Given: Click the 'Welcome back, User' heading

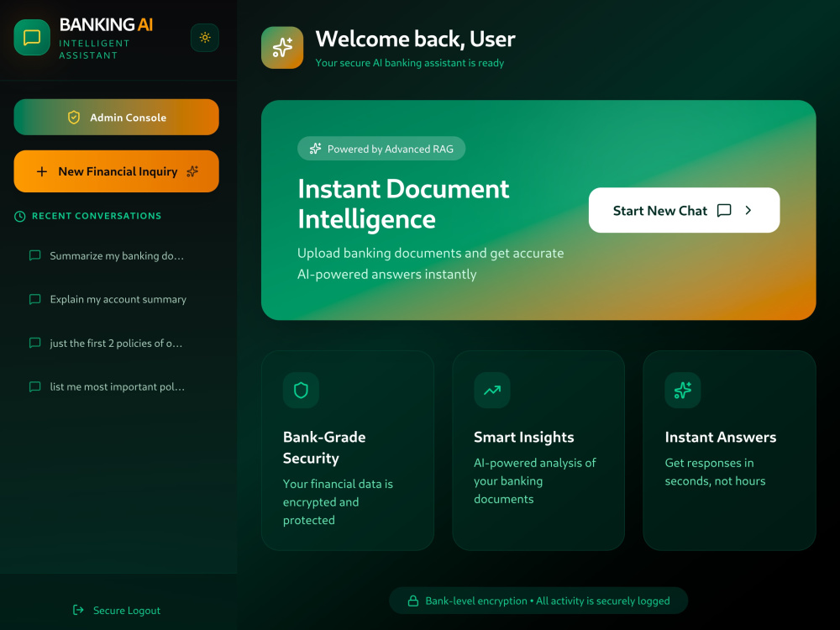Looking at the screenshot, I should 415,39.
